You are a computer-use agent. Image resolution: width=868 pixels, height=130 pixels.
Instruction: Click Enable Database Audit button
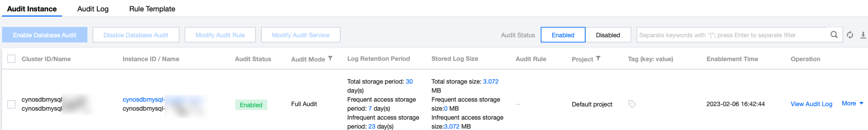pos(44,35)
